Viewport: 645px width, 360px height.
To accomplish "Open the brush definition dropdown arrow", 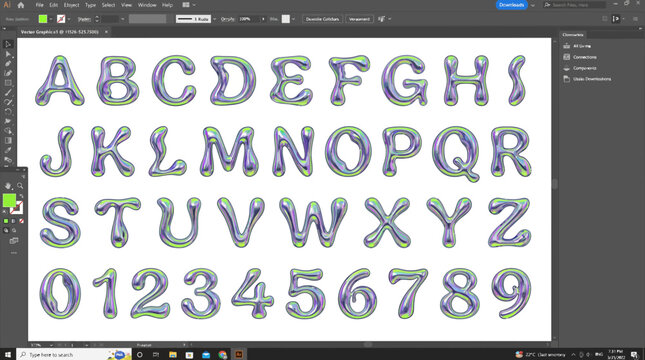I will click(214, 19).
